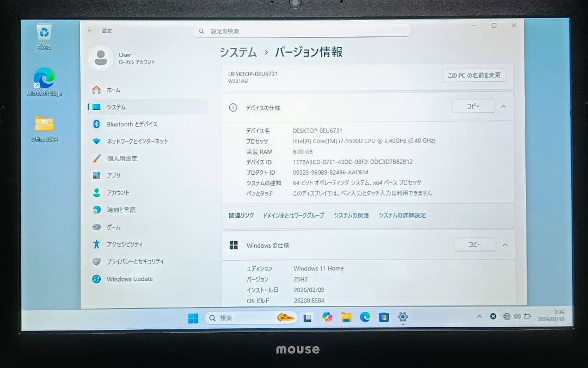The height and width of the screenshot is (368, 588).
Task: Collapse the デバイスの仕様 section chevron
Action: click(x=504, y=107)
